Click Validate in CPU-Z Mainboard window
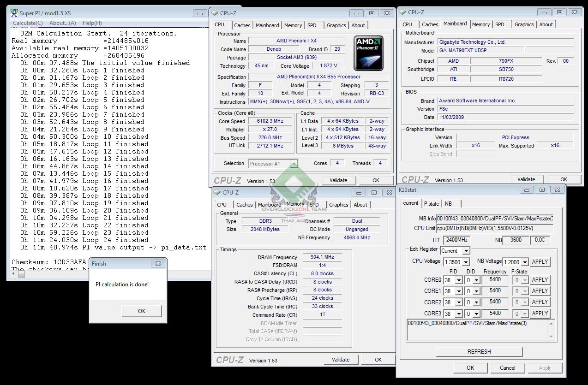 pos(526,179)
